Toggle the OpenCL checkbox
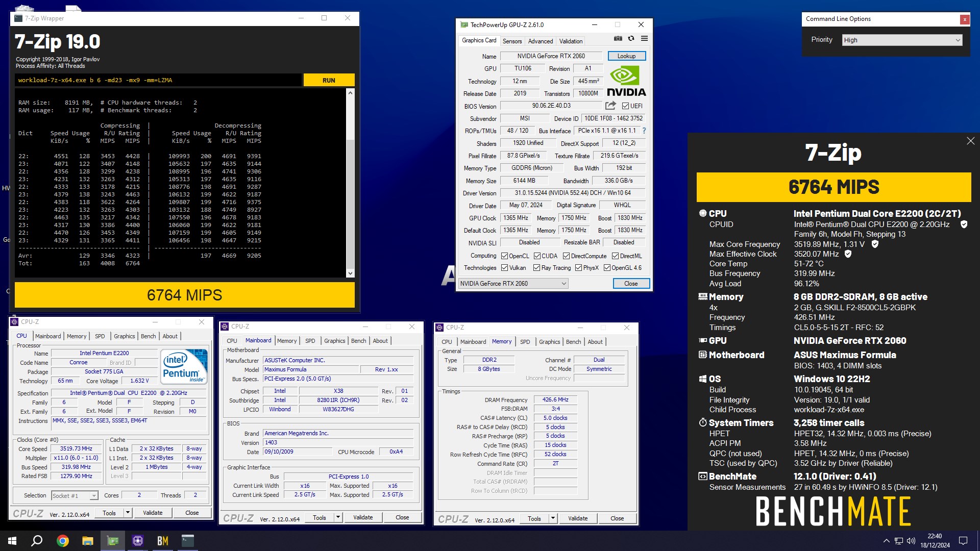 point(504,256)
